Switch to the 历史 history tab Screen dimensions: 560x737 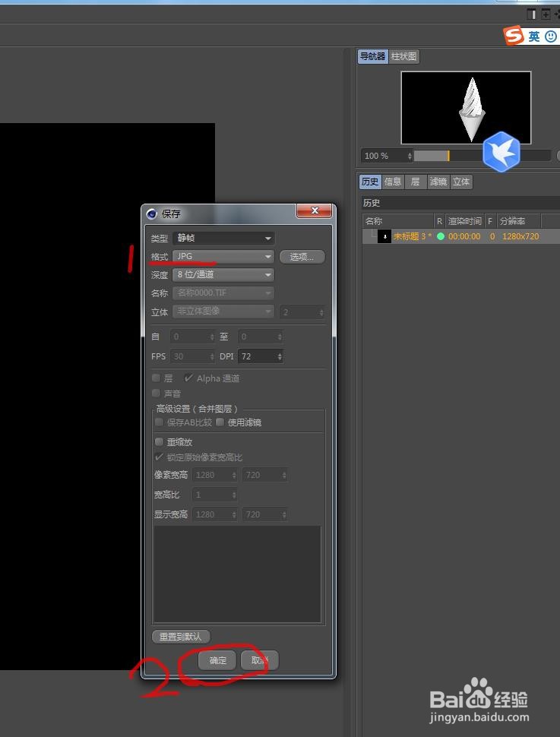click(370, 182)
